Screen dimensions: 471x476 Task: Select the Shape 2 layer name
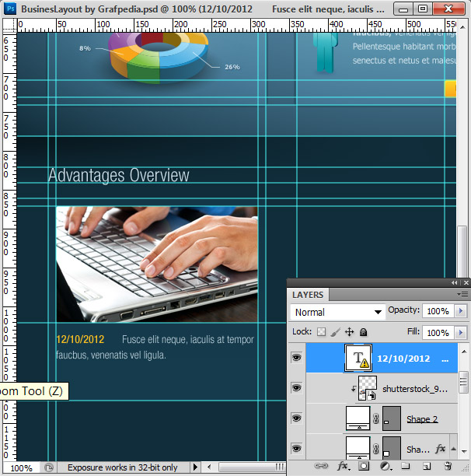pyautogui.click(x=422, y=419)
